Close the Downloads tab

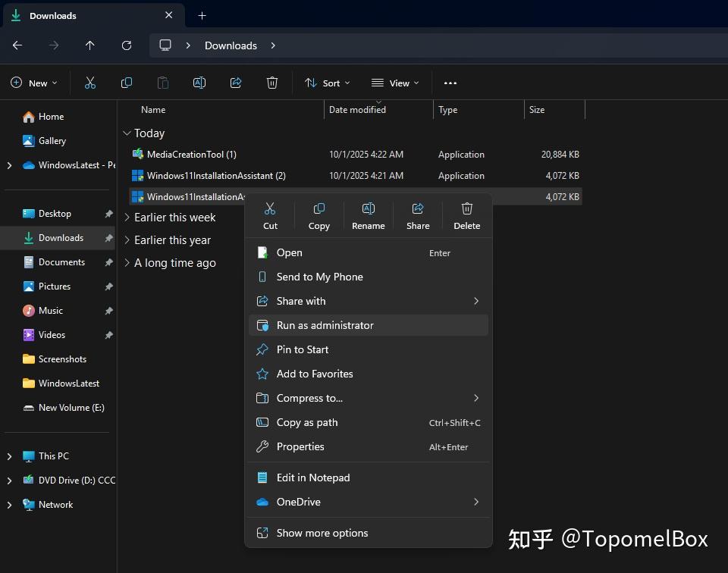point(169,15)
